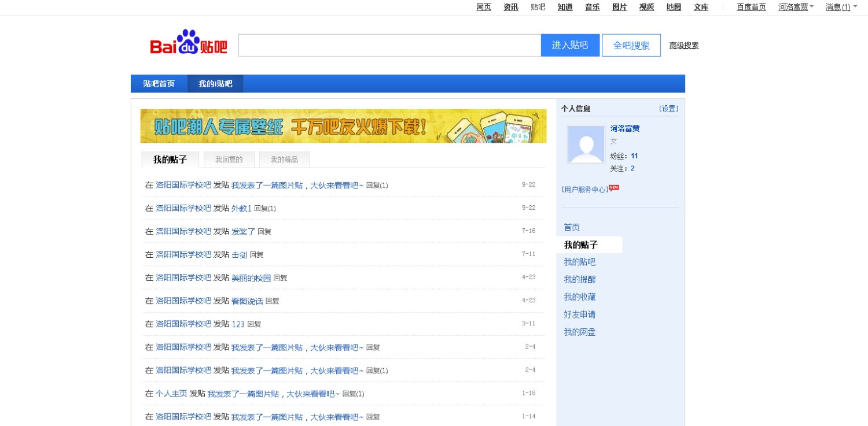
Task: Click the date 7-11
Action: pos(528,254)
